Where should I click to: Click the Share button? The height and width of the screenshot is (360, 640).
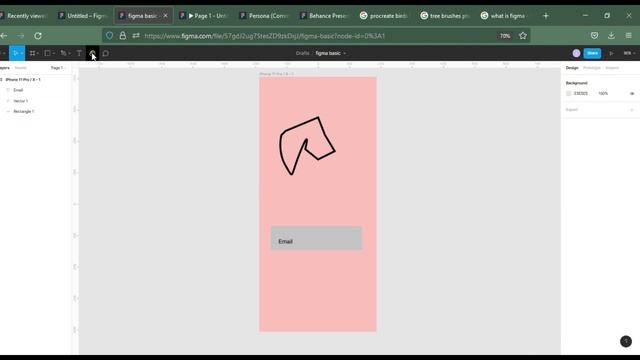(x=592, y=53)
